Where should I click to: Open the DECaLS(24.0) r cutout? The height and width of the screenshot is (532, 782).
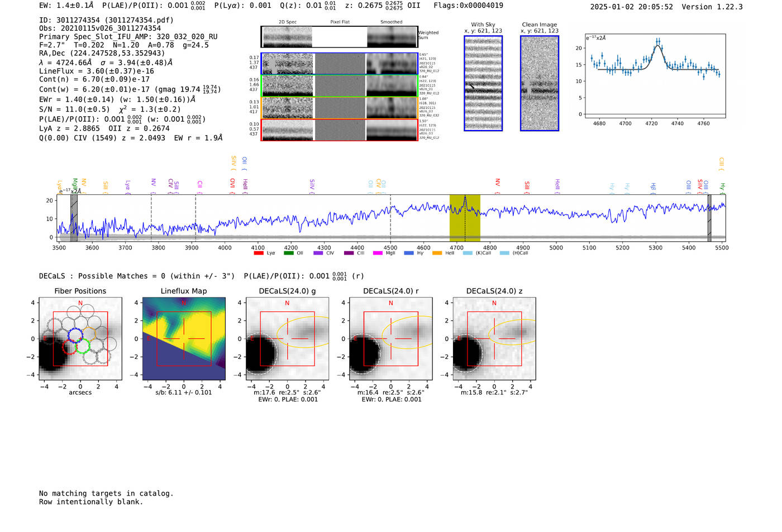coord(390,338)
